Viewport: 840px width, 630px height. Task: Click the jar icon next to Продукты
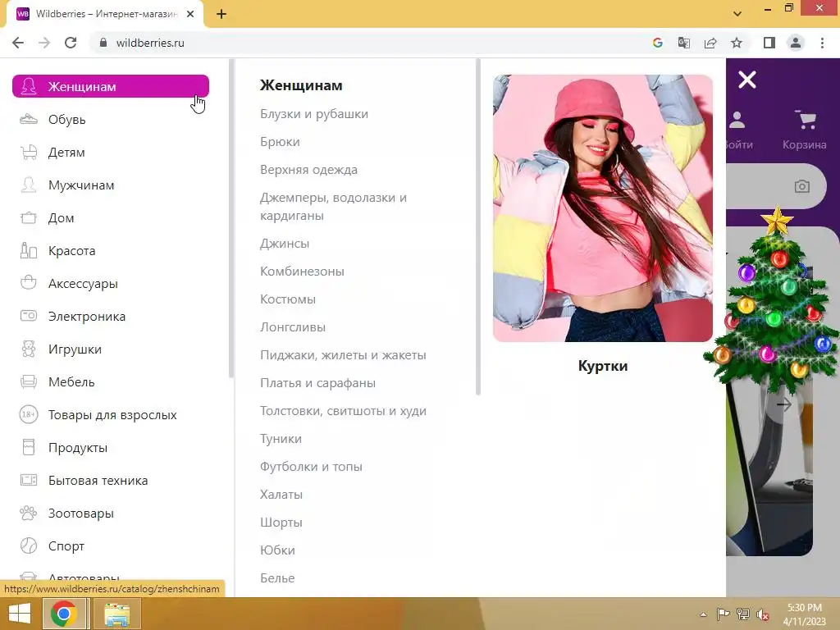pyautogui.click(x=29, y=447)
